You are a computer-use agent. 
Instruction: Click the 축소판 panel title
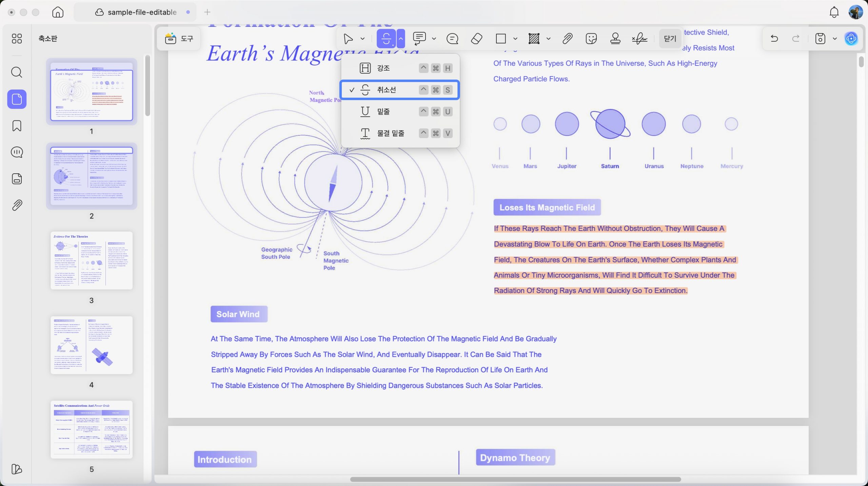48,38
